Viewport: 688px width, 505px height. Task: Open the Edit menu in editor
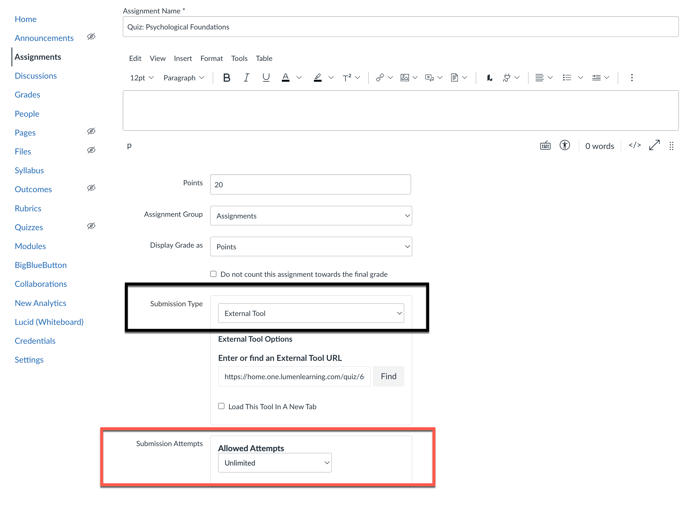point(135,58)
